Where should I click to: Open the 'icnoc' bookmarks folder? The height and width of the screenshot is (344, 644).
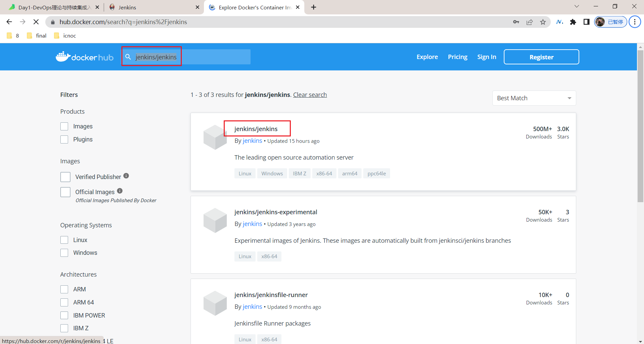click(65, 36)
